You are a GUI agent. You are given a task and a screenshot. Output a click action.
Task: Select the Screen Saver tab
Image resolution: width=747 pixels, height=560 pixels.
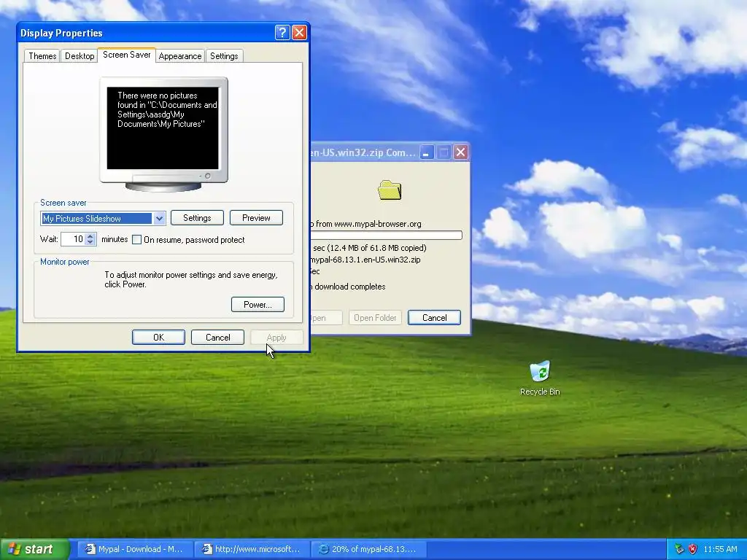click(x=126, y=55)
